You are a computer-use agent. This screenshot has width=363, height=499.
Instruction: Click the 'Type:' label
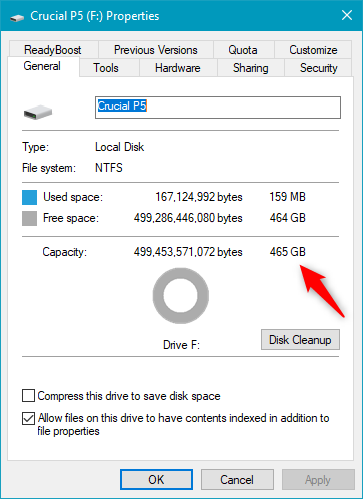point(36,147)
